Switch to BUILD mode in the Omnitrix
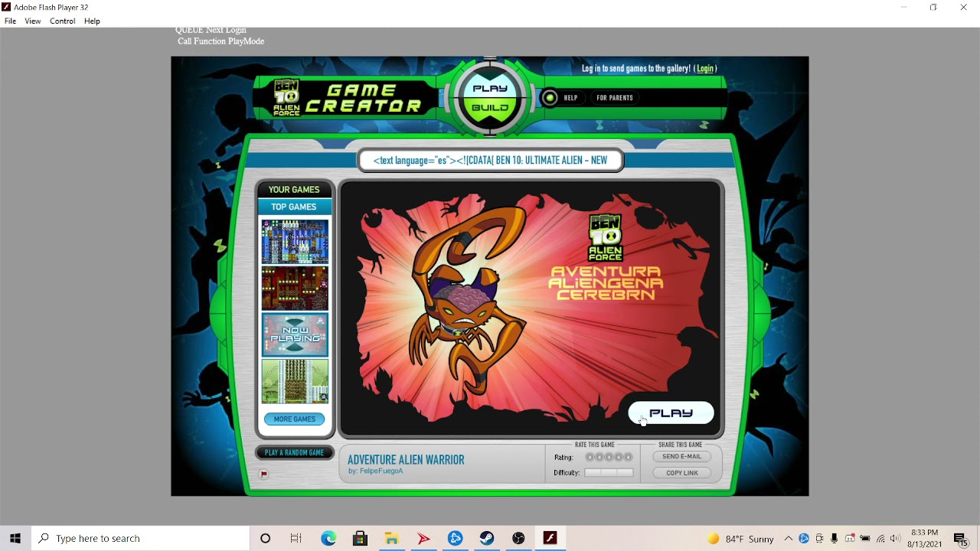The width and height of the screenshot is (980, 551). [x=490, y=108]
